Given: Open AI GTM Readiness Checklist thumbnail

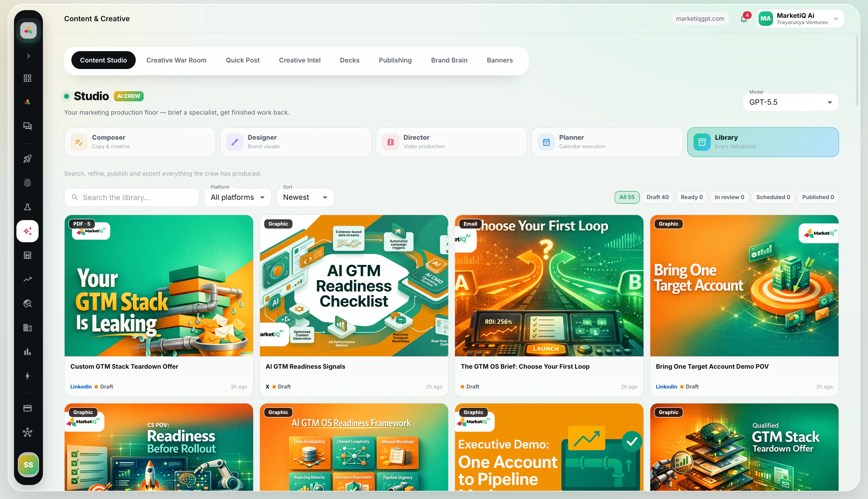Looking at the screenshot, I should pos(354,286).
